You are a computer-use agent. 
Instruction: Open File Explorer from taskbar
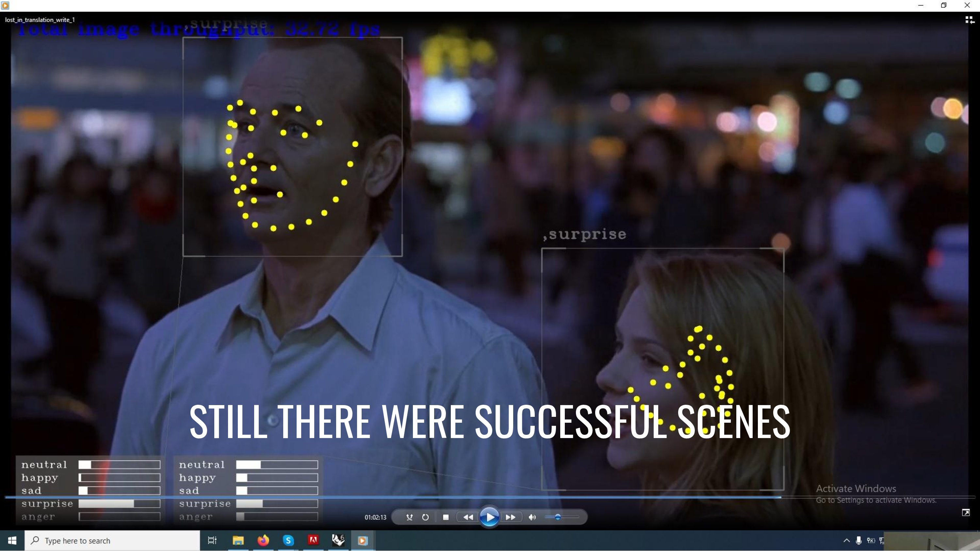coord(238,540)
